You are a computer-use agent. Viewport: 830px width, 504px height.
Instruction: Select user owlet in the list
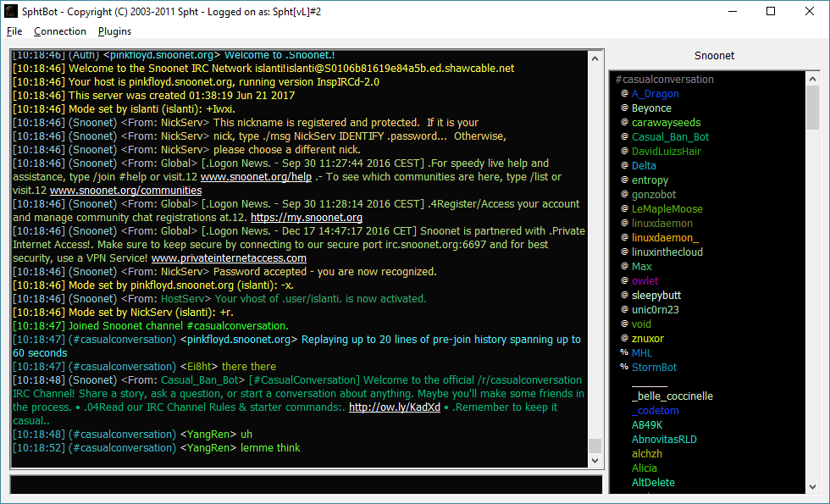[x=645, y=280]
